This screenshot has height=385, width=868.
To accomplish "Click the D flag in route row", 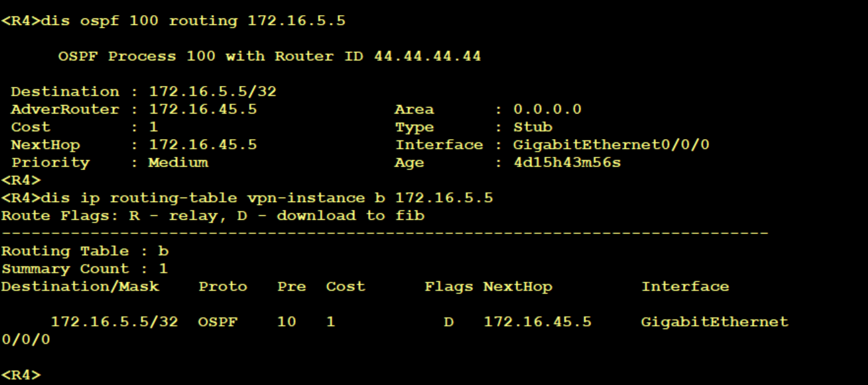I will click(449, 322).
